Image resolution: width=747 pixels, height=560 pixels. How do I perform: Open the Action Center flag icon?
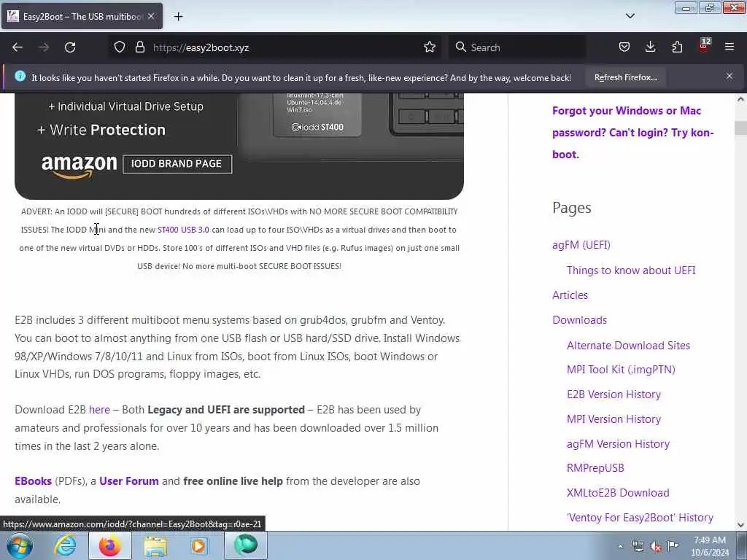click(x=673, y=545)
